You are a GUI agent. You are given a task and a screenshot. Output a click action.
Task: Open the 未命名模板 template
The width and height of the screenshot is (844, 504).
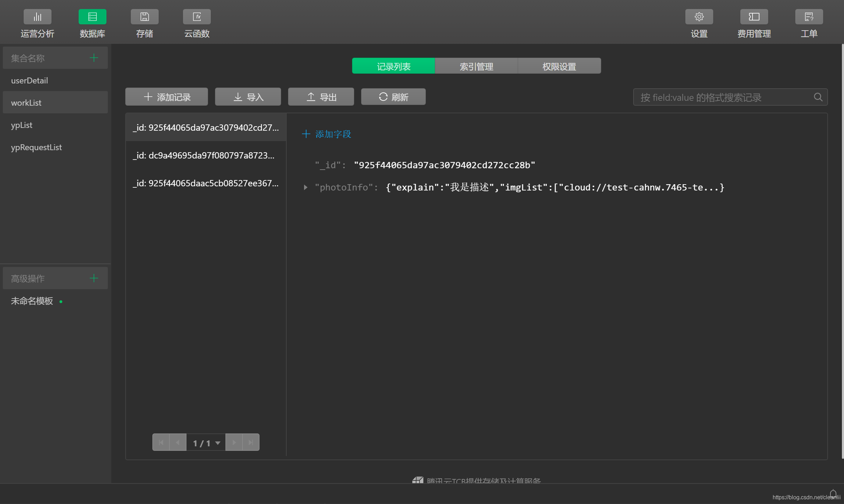(x=32, y=301)
